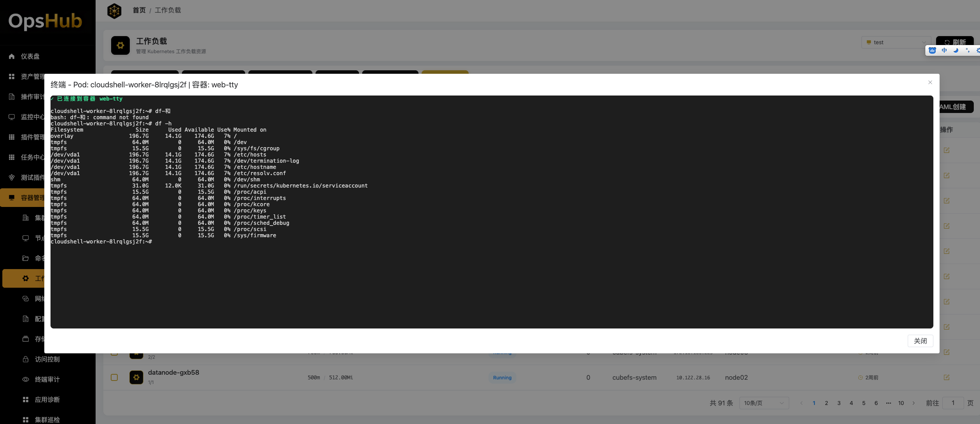Click the 终端审计 eye icon in sidebar
Viewport: 980px width, 424px height.
pos(26,379)
